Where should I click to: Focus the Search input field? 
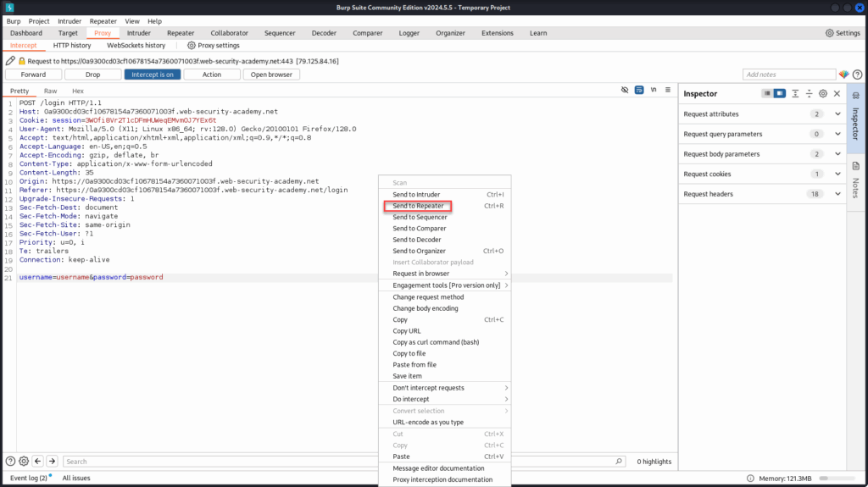[x=343, y=461]
